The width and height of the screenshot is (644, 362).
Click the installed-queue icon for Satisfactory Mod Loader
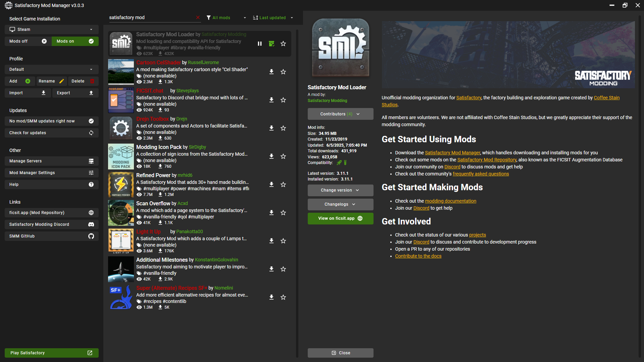click(271, 44)
